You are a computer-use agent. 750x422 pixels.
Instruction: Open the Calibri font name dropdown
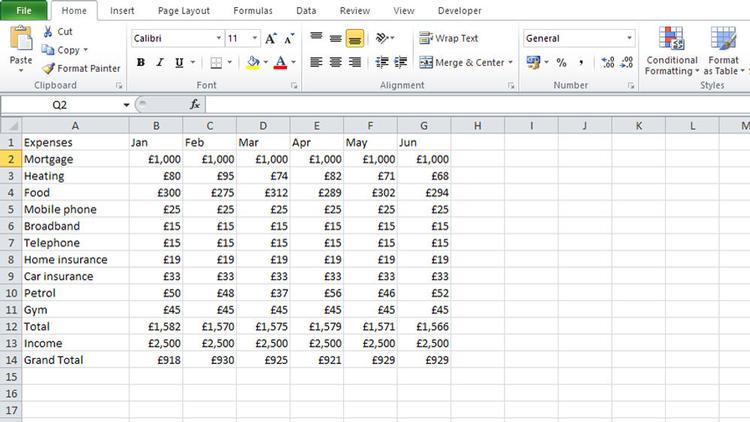(x=218, y=38)
